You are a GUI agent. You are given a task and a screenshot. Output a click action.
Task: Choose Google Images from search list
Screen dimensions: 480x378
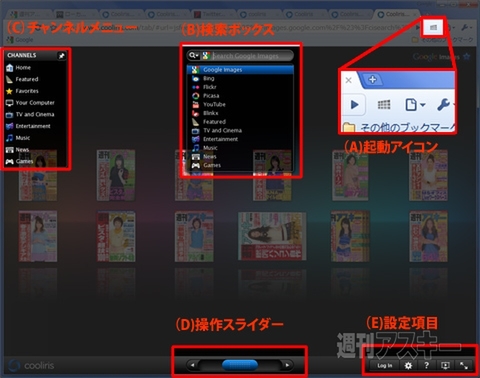240,70
